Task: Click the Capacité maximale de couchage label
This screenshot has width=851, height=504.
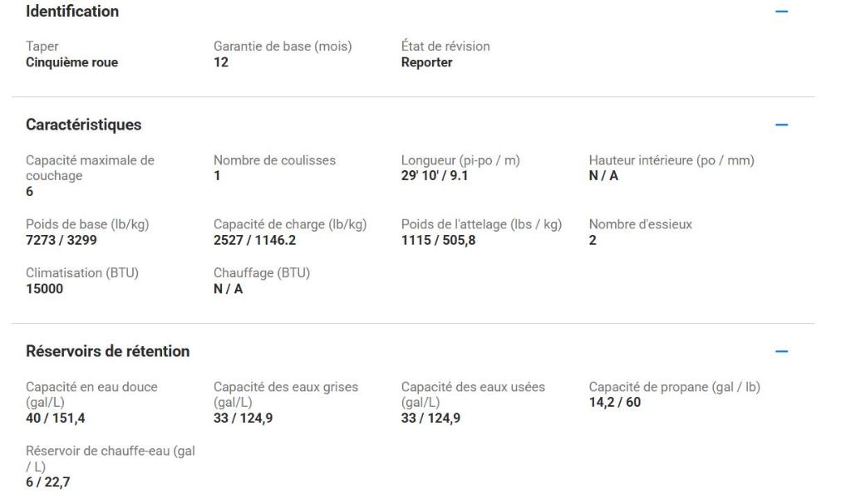Action: click(90, 168)
